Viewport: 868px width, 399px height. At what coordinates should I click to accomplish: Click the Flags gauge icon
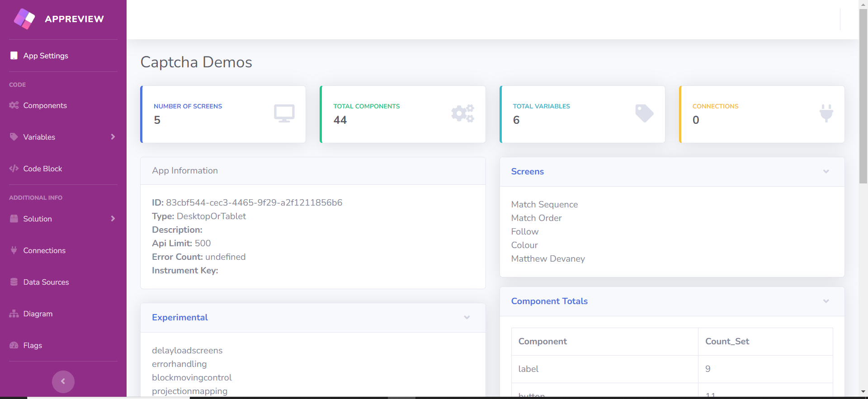point(14,345)
